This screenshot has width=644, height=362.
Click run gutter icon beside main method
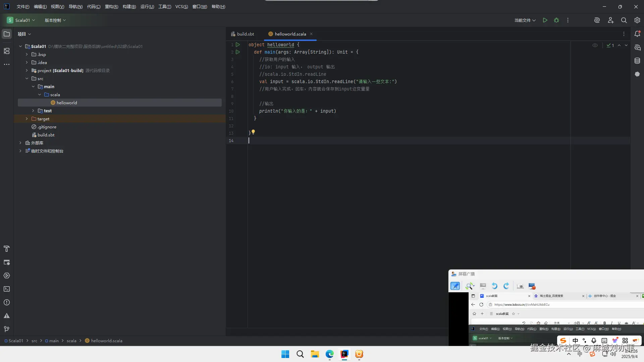(x=238, y=52)
